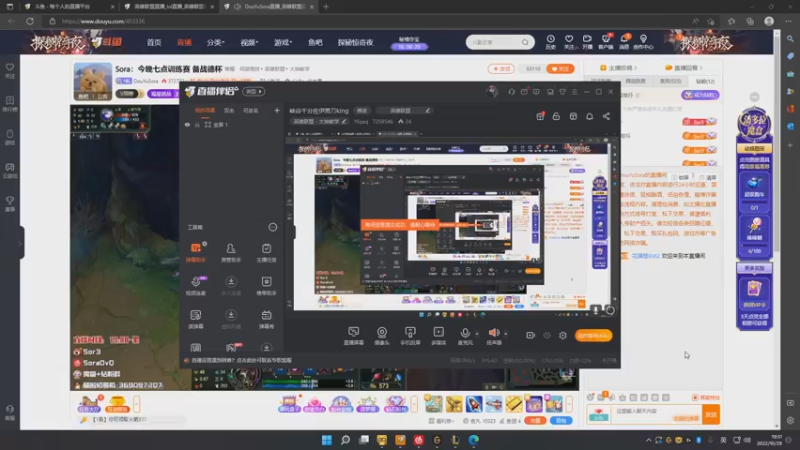Toggle visibility eye of 全屏1 source
The image size is (800, 450).
tap(187, 124)
